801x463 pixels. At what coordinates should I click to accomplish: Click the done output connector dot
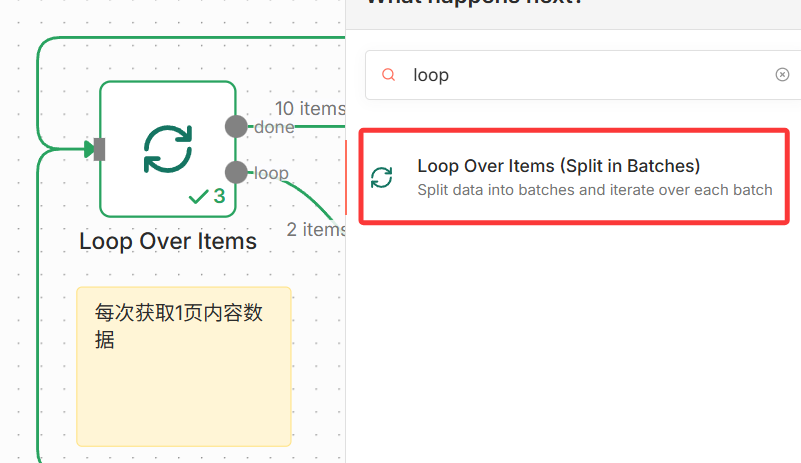[236, 126]
